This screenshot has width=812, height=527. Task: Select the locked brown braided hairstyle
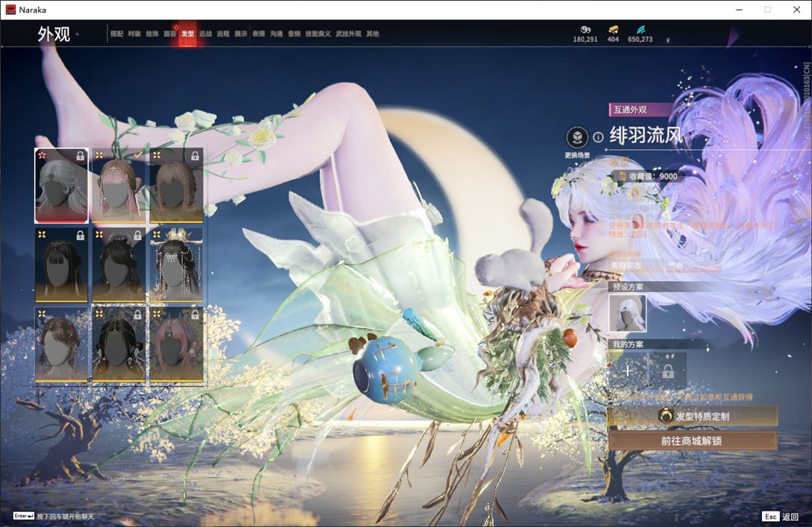[177, 186]
